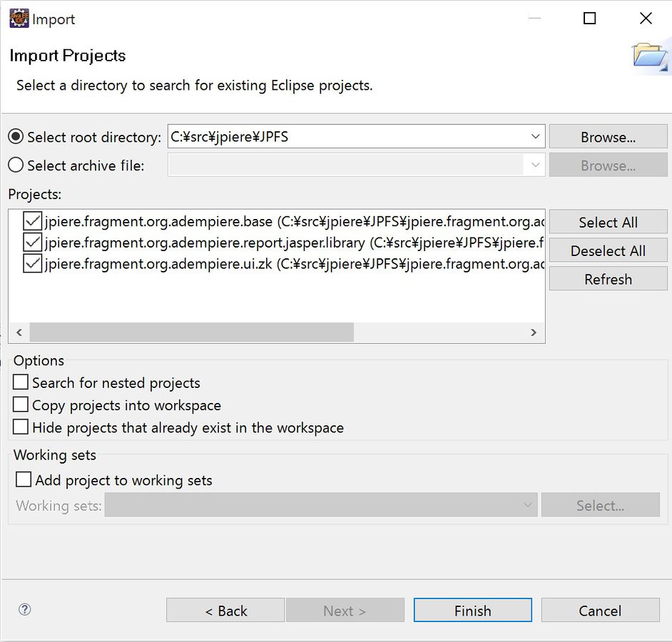Image resolution: width=672 pixels, height=642 pixels.
Task: Uncheck the report.jasper.library project checkbox
Action: (32, 243)
